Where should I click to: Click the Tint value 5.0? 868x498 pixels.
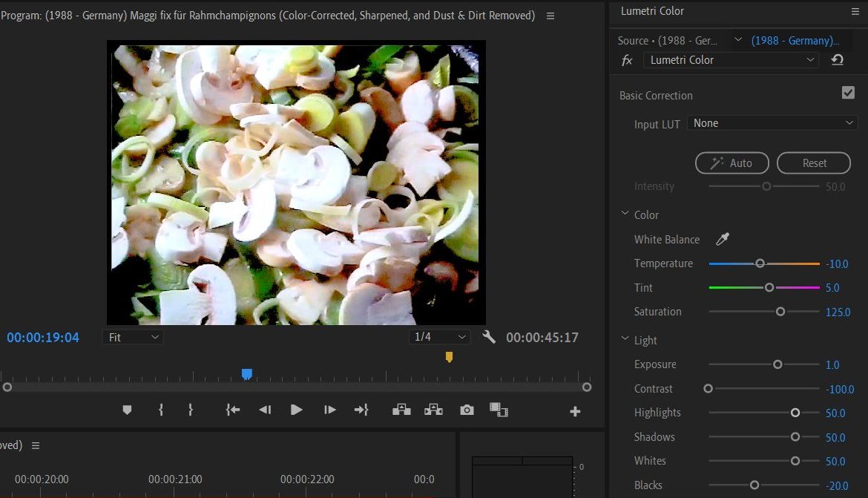coord(832,288)
